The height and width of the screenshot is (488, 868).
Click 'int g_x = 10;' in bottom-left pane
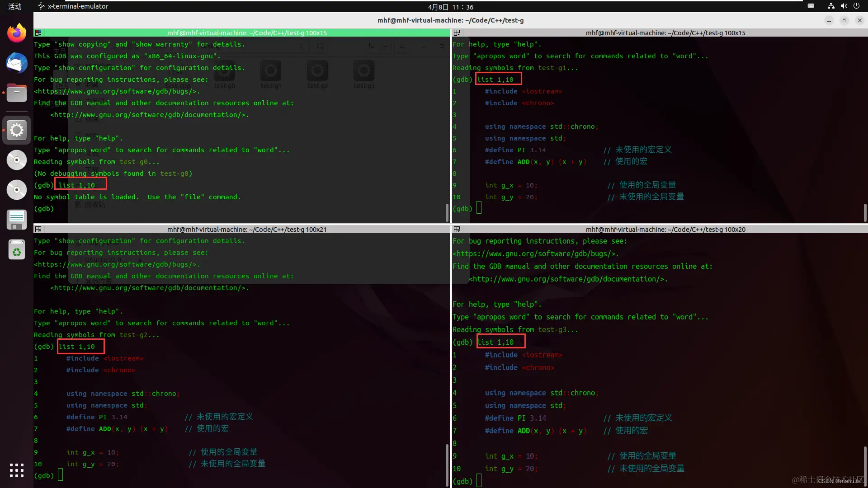[93, 452]
